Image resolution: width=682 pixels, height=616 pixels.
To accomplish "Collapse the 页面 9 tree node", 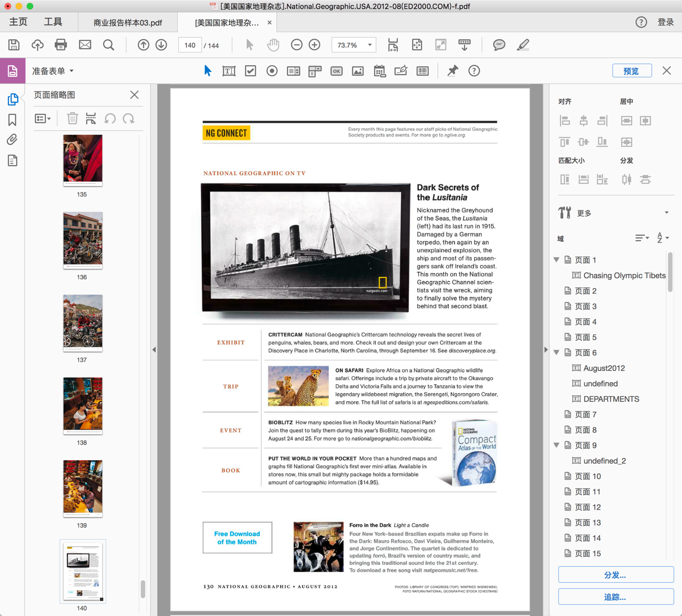I will coord(557,445).
